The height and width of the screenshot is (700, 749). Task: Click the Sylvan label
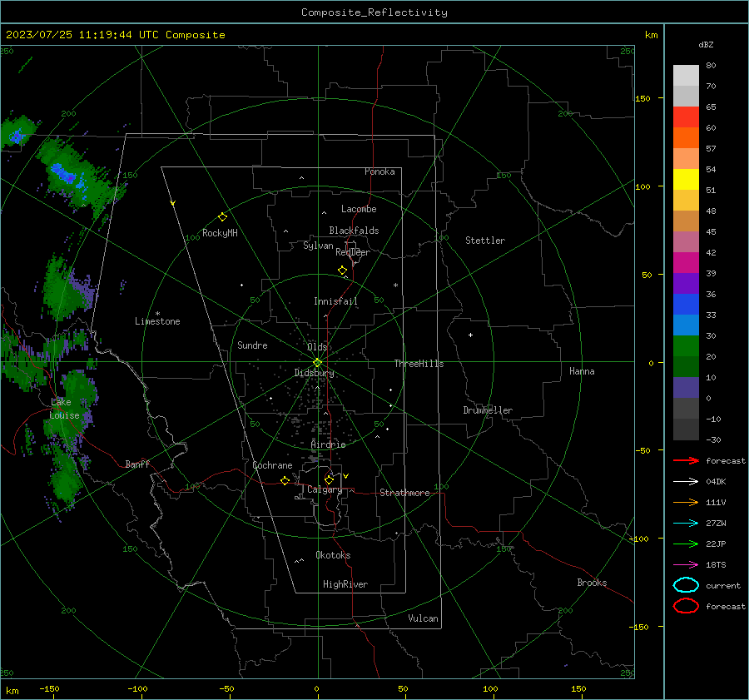(x=318, y=246)
